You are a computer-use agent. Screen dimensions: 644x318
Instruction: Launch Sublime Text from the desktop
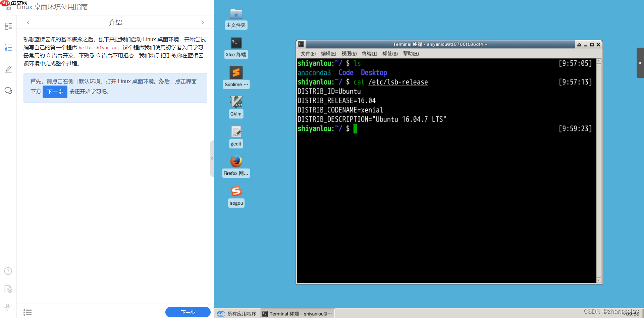click(x=236, y=73)
